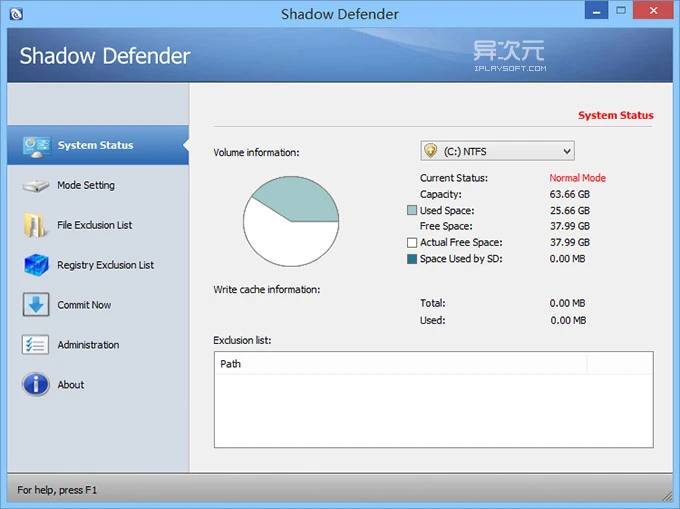Click the System Status monitor icon

(36, 147)
